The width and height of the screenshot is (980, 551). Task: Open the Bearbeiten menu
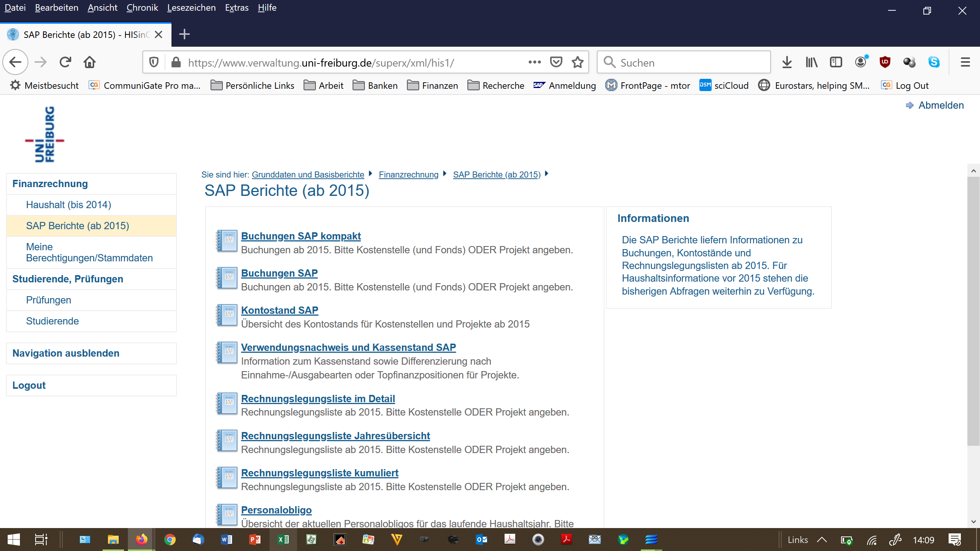(57, 8)
